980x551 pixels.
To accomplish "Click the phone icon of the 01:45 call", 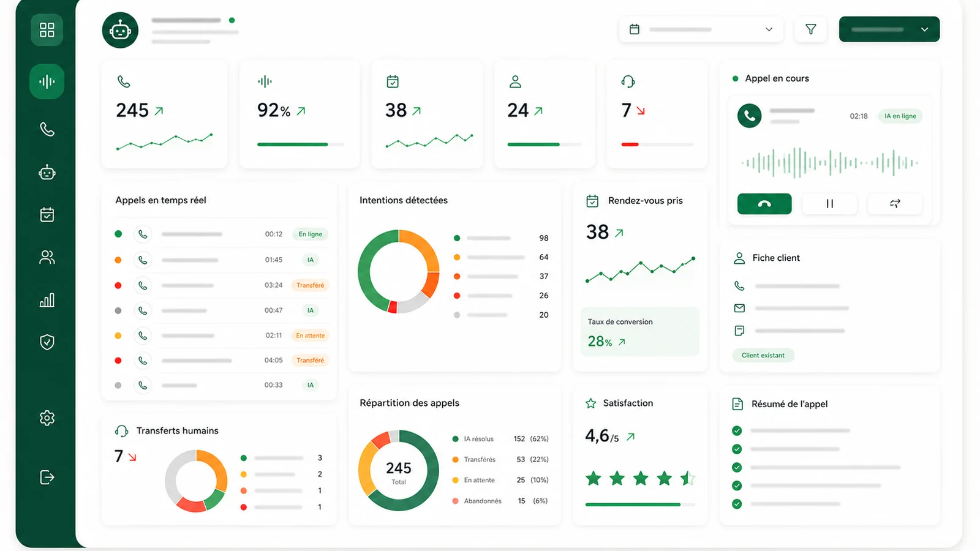I will tap(143, 260).
